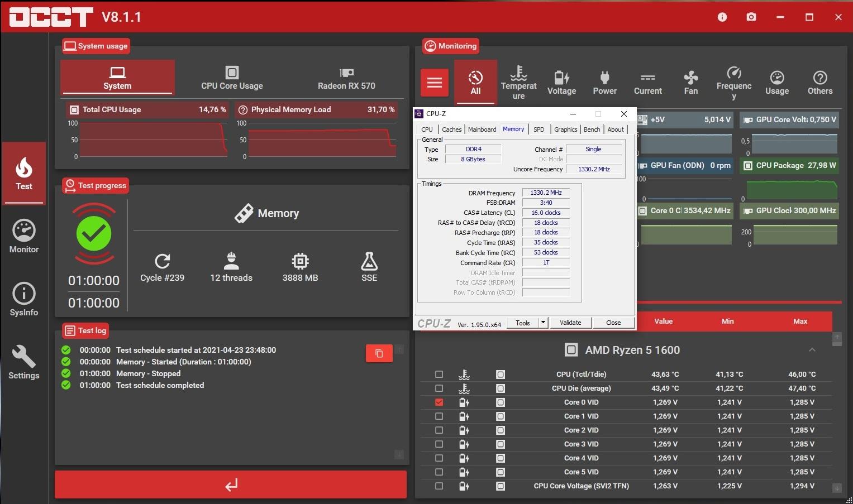Open the SysInfo section in sidebar
The width and height of the screenshot is (853, 504).
click(24, 300)
